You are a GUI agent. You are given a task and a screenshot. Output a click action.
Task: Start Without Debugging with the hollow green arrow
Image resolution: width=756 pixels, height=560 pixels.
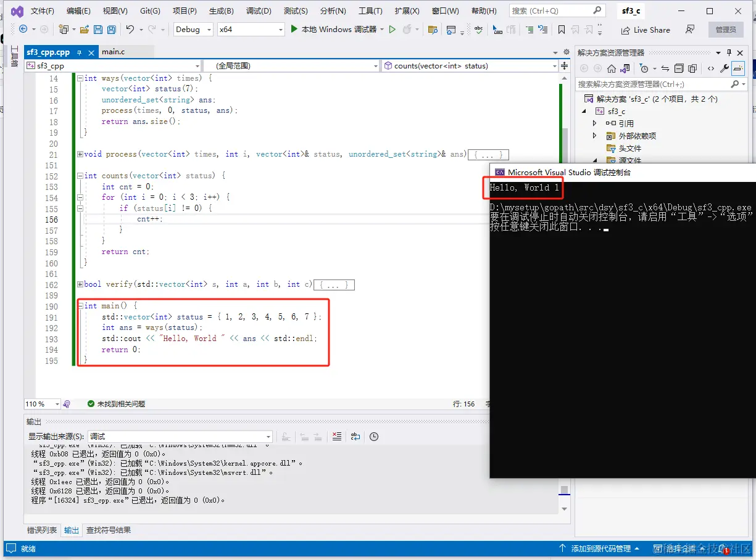click(x=392, y=29)
